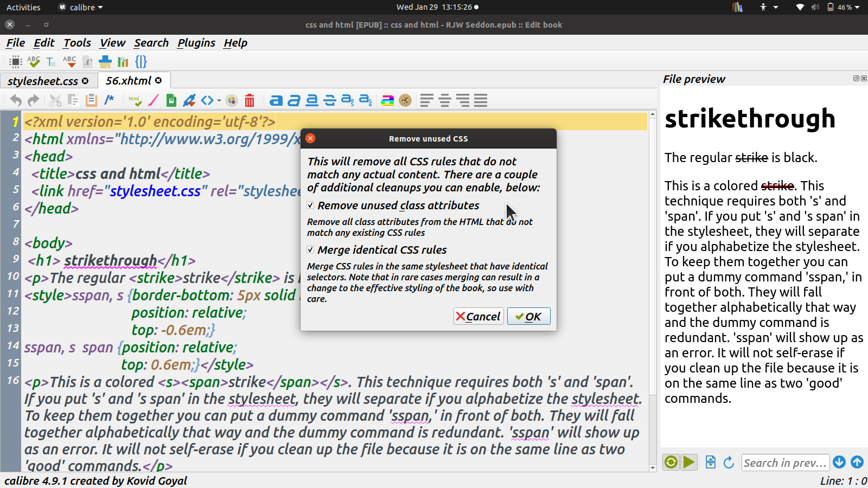Undo the last edit in the editor toolbar
868x488 pixels.
click(16, 100)
